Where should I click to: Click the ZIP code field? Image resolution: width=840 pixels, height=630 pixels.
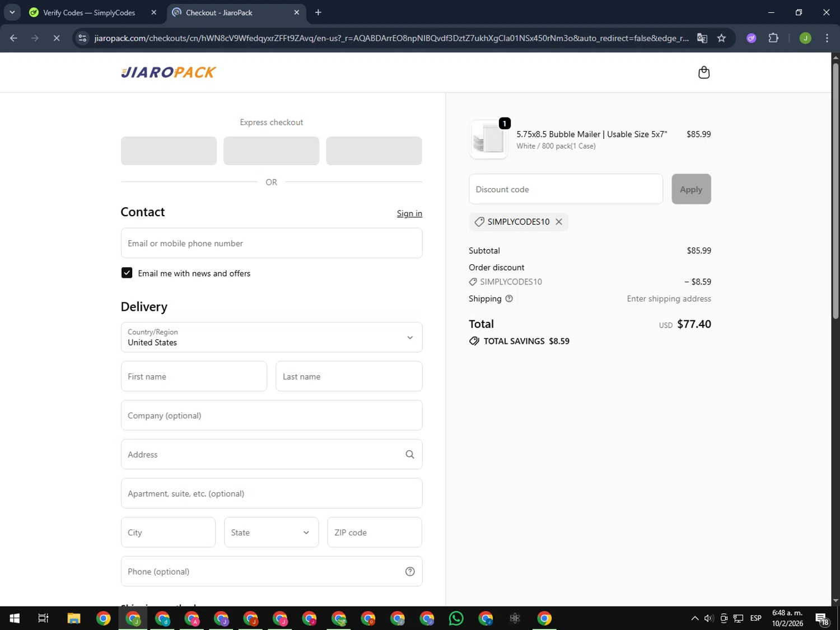coord(374,532)
